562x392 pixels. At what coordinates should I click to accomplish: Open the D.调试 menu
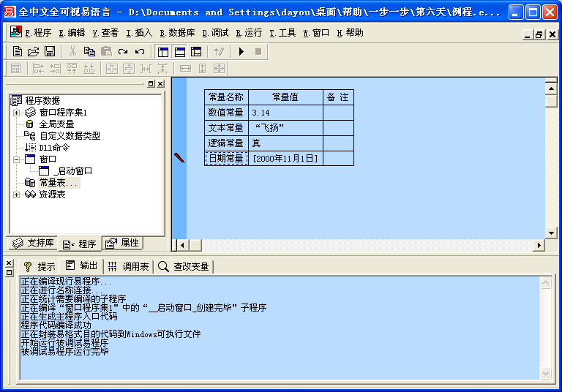[215, 33]
